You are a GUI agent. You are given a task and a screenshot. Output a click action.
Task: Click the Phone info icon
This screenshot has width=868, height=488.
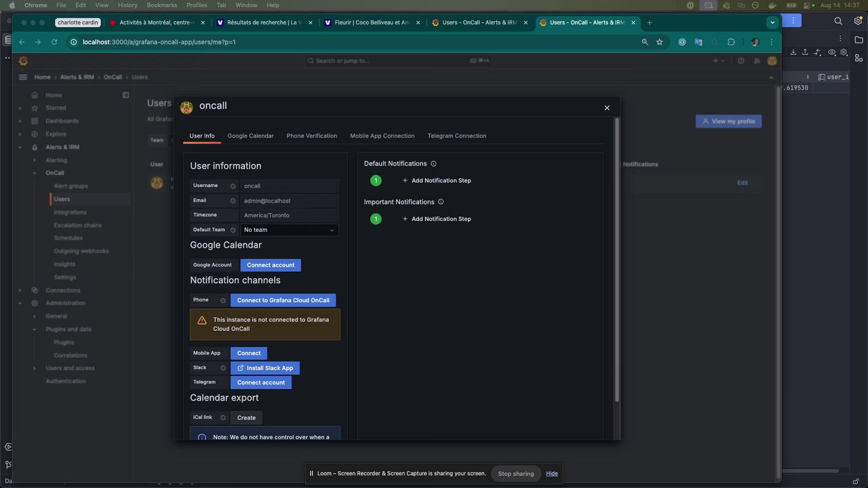(222, 300)
